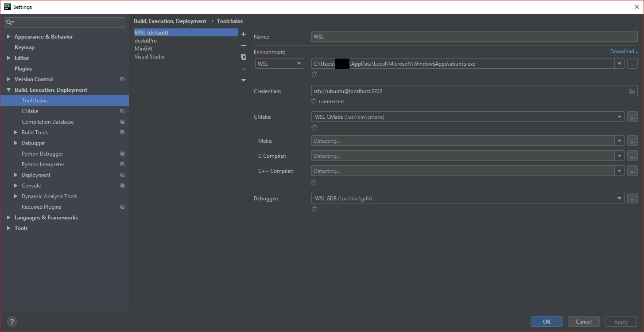The height and width of the screenshot is (332, 644).
Task: Click project-level icon next to Python Interpreter
Action: [x=122, y=164]
